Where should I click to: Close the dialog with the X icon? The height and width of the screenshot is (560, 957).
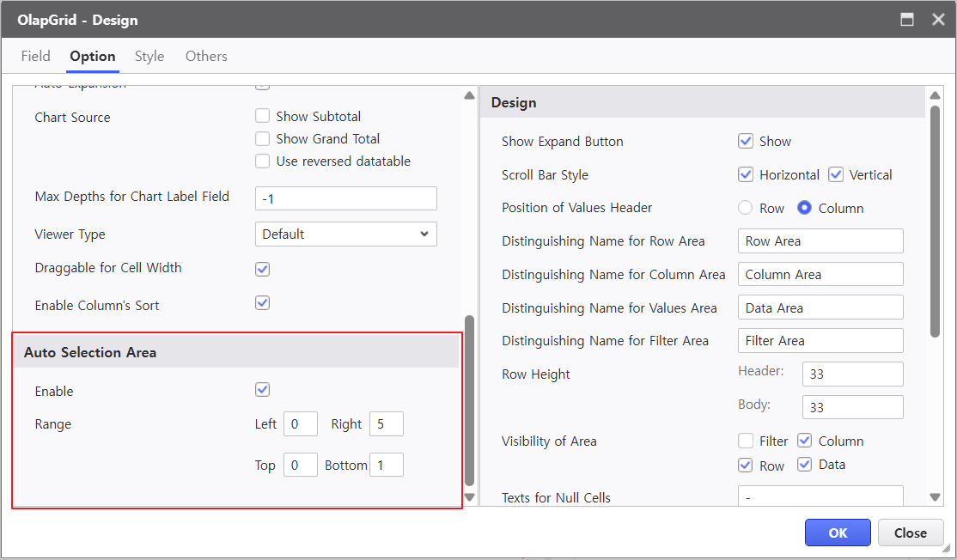pyautogui.click(x=938, y=19)
